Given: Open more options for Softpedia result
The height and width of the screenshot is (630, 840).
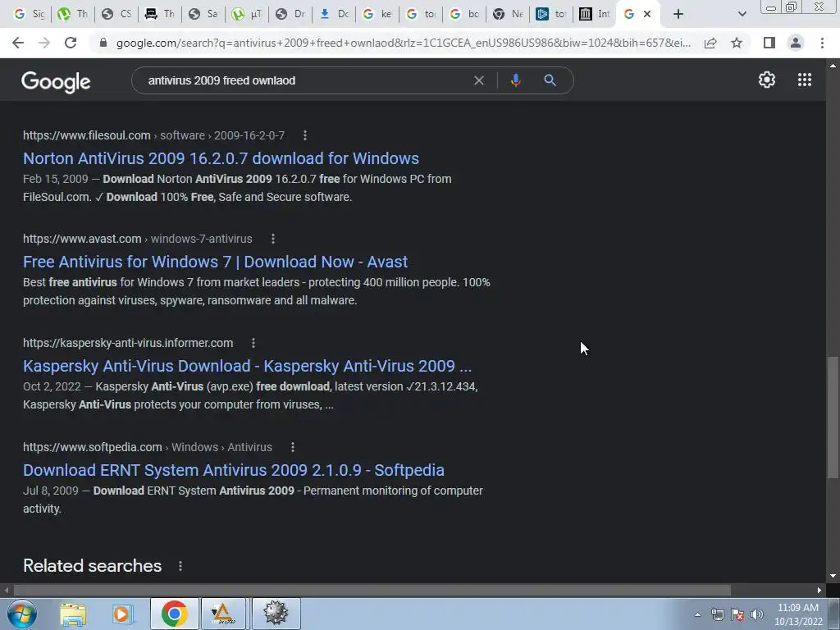Looking at the screenshot, I should click(293, 447).
